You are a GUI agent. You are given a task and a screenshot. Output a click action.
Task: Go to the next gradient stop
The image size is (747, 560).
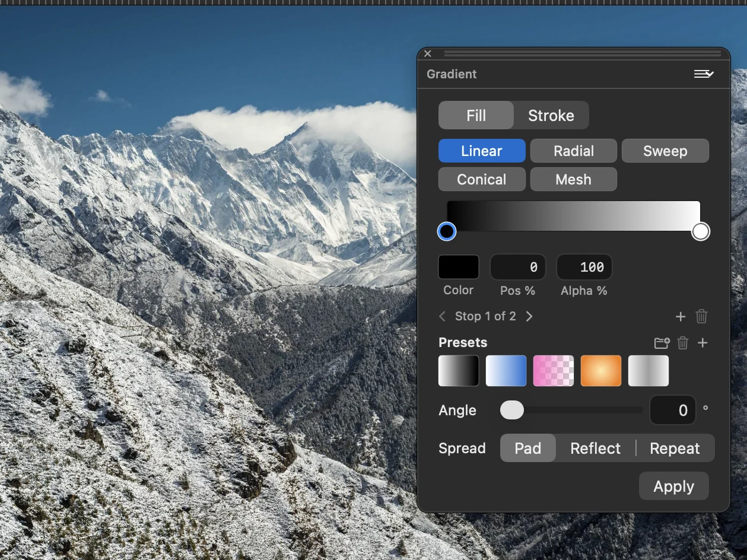coord(529,317)
